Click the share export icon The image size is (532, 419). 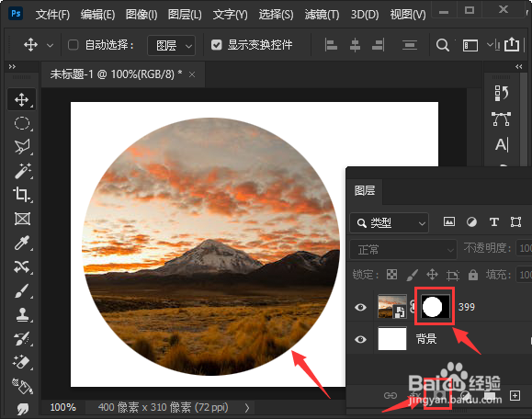512,44
